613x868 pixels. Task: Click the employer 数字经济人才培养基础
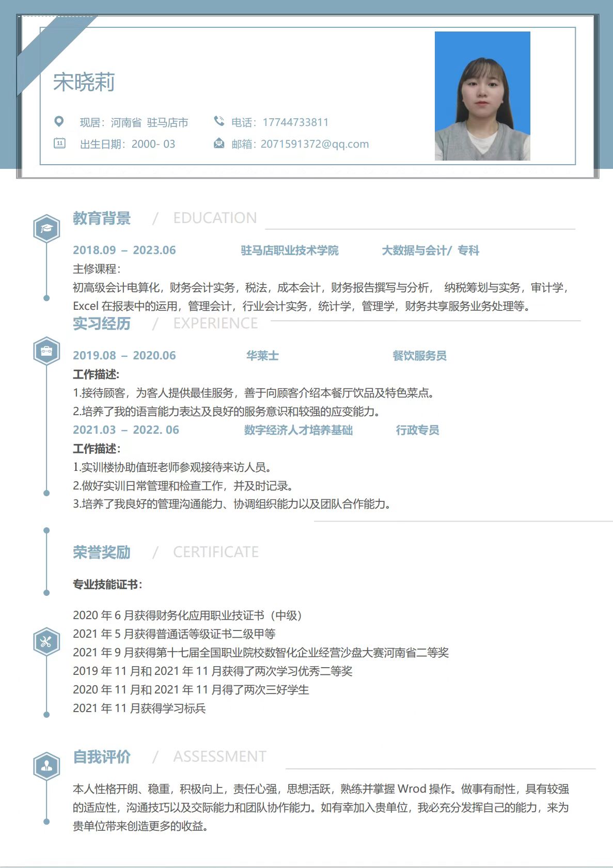click(298, 430)
